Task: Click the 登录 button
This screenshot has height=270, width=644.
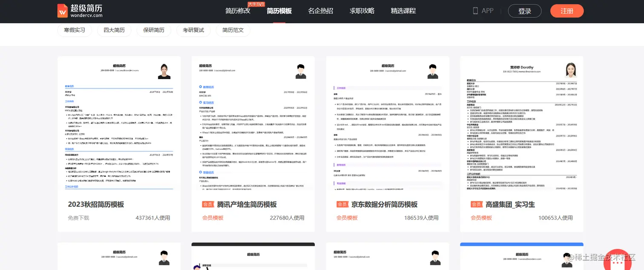Action: [525, 11]
